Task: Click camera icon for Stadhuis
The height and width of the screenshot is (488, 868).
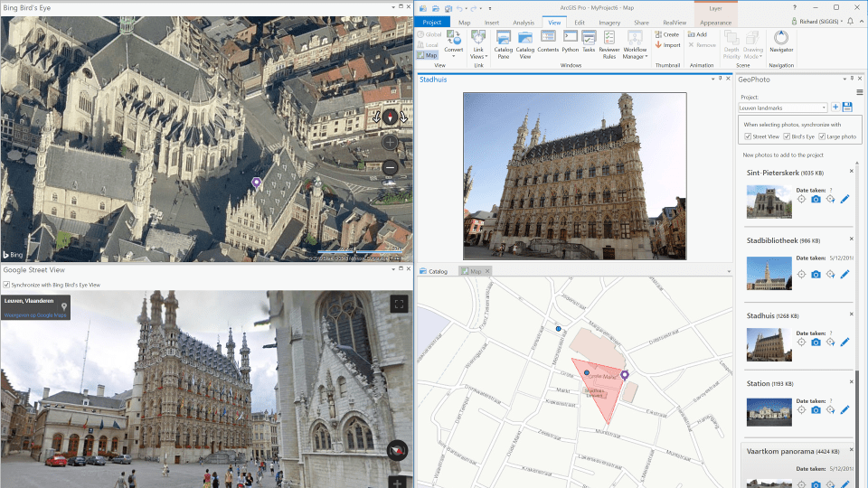Action: point(816,343)
